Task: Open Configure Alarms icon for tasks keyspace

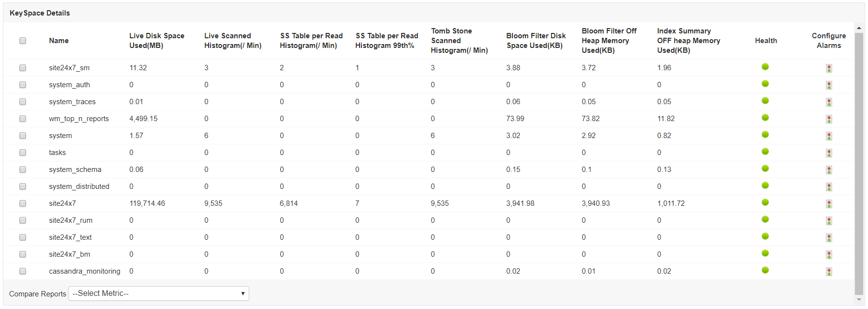Action: [x=829, y=153]
